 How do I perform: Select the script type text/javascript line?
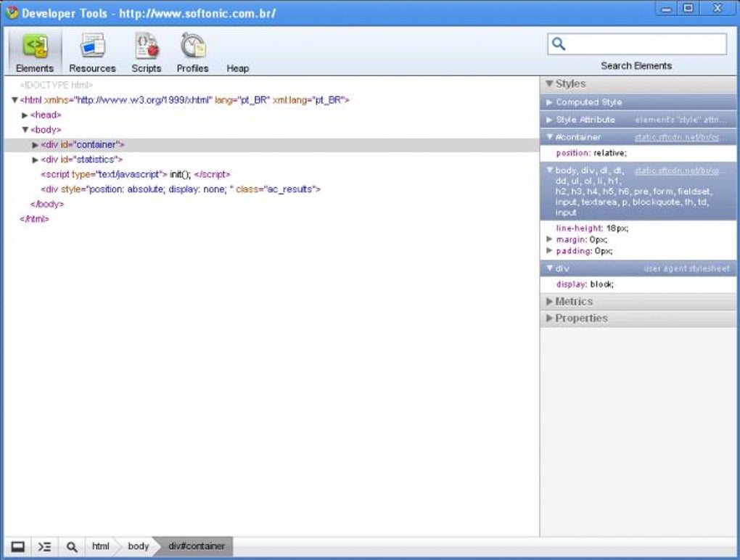[x=136, y=175]
